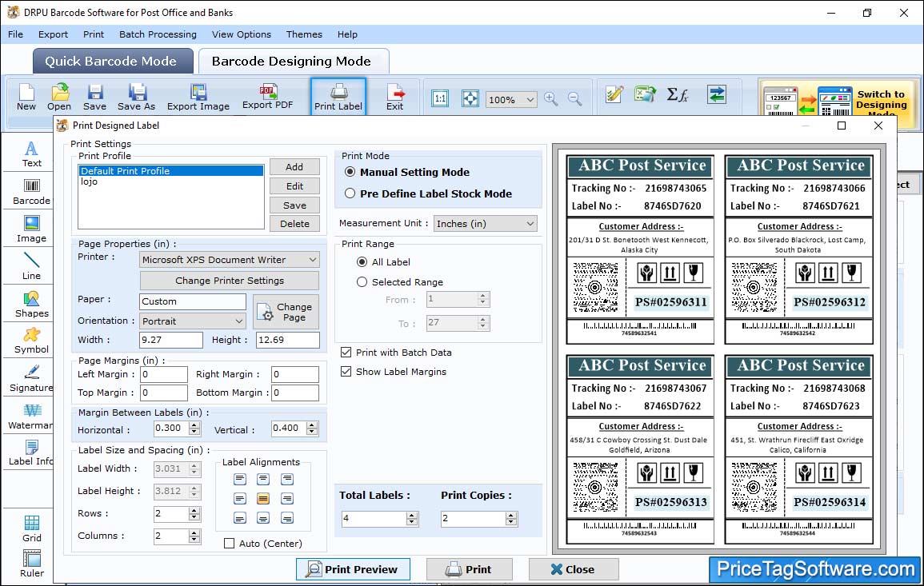Click Add print profile button

[294, 167]
